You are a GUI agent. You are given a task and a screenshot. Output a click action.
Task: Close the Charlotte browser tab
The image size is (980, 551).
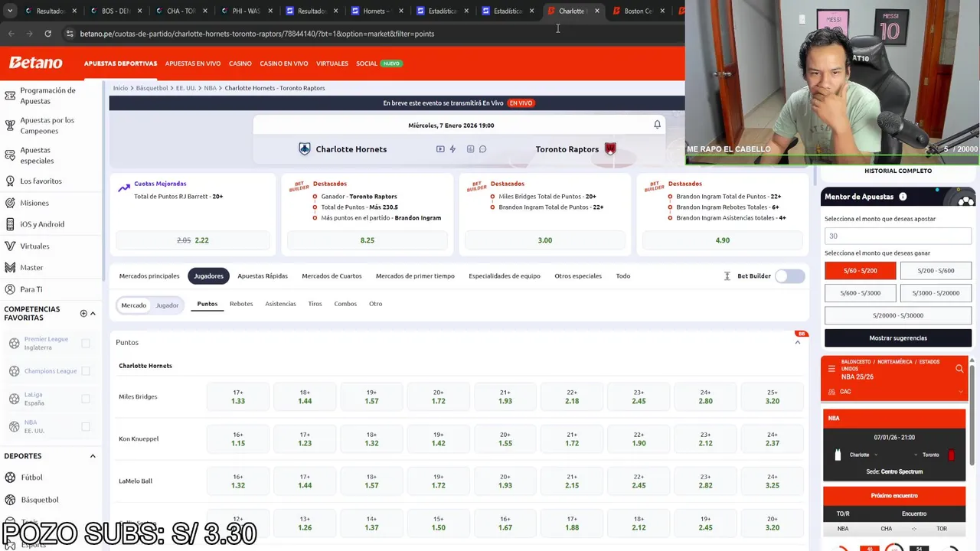coord(596,11)
